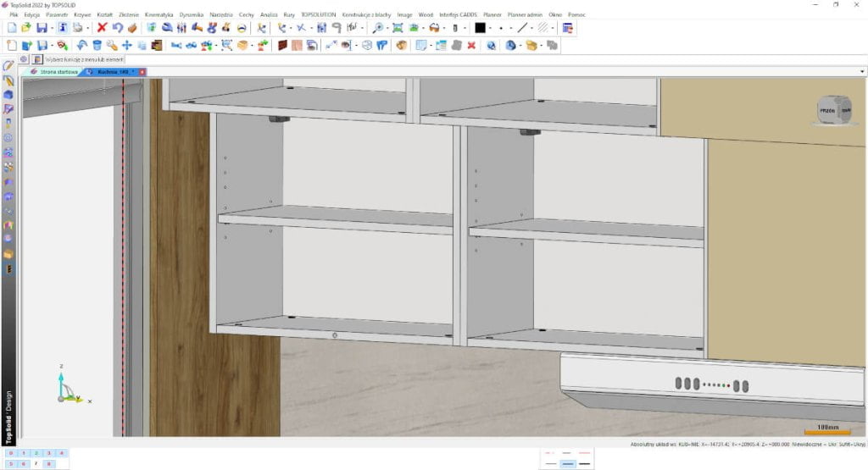This screenshot has width=868, height=470.
Task: Close the Kuchnia document tab
Action: (142, 72)
